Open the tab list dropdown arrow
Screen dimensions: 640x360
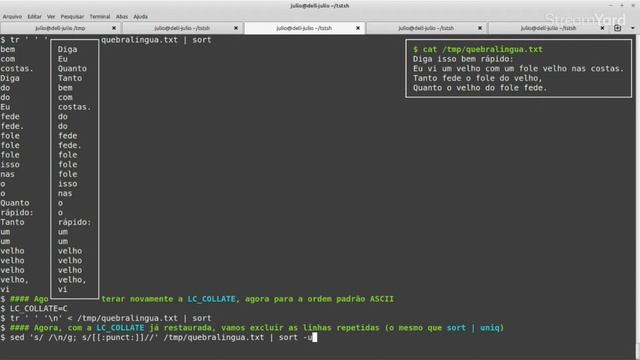tap(633, 28)
